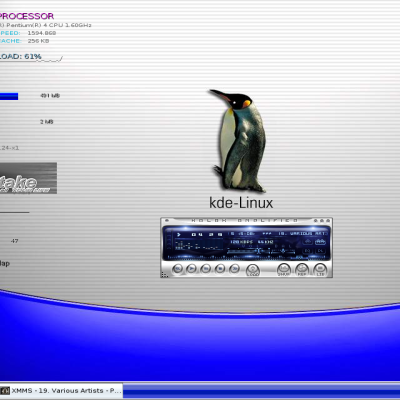Toggle the REP repeat button

click(x=302, y=270)
